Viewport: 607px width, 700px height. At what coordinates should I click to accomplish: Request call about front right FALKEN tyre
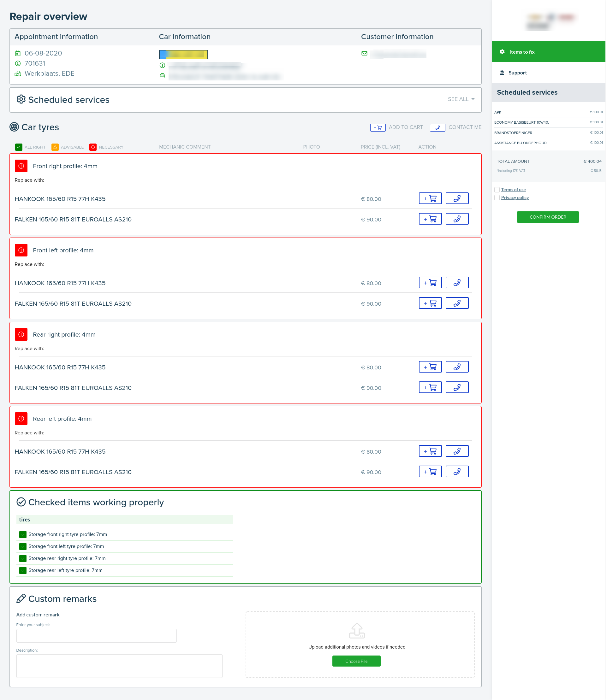pyautogui.click(x=457, y=219)
